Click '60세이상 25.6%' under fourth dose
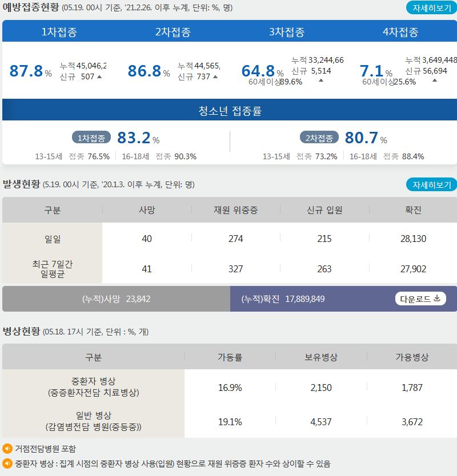Image resolution: width=457 pixels, height=476 pixels. (389, 82)
